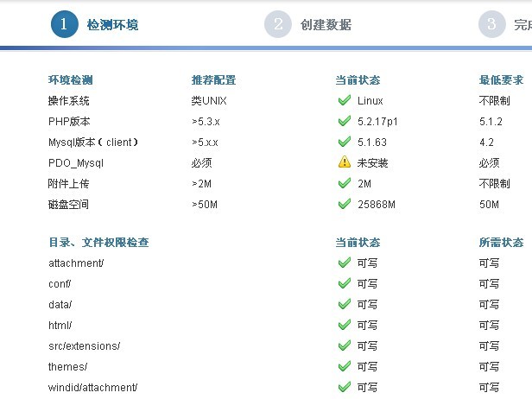Click the green check in the conf/ row

tap(344, 283)
